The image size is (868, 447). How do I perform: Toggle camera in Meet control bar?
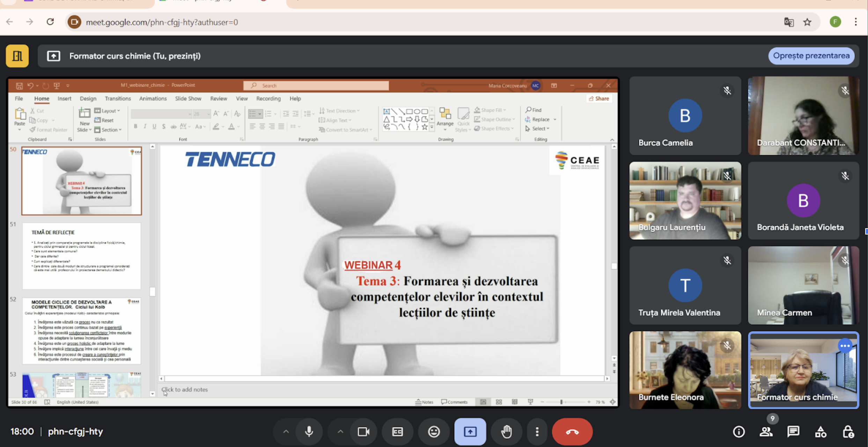(363, 432)
